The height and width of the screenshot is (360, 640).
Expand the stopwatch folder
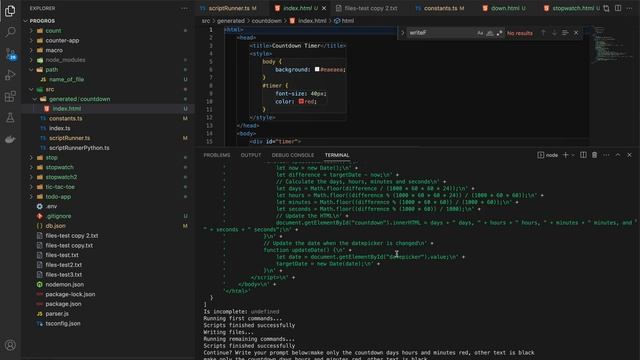(x=31, y=167)
